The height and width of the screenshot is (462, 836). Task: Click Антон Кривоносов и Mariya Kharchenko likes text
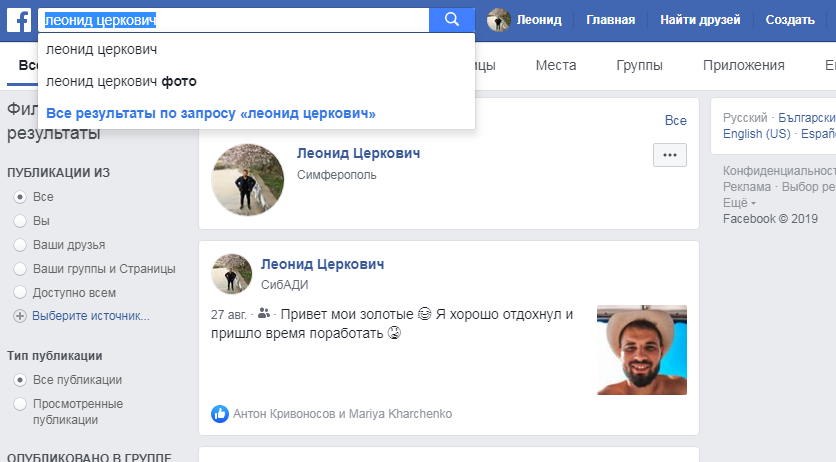tap(342, 414)
